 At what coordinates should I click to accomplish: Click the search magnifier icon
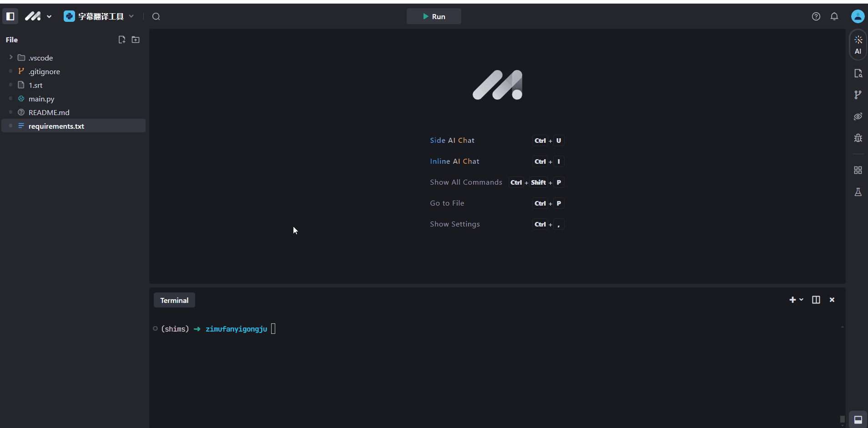(x=156, y=16)
